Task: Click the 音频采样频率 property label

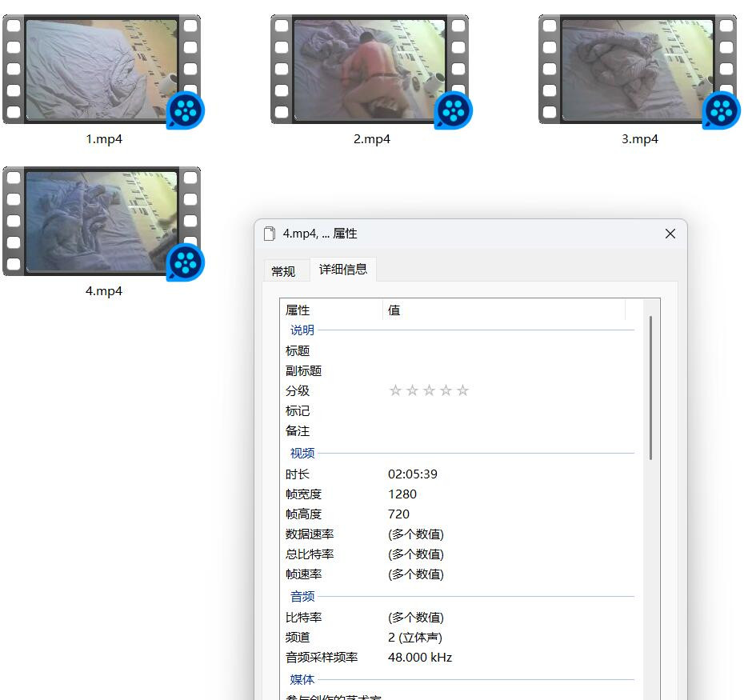Action: pyautogui.click(x=322, y=658)
